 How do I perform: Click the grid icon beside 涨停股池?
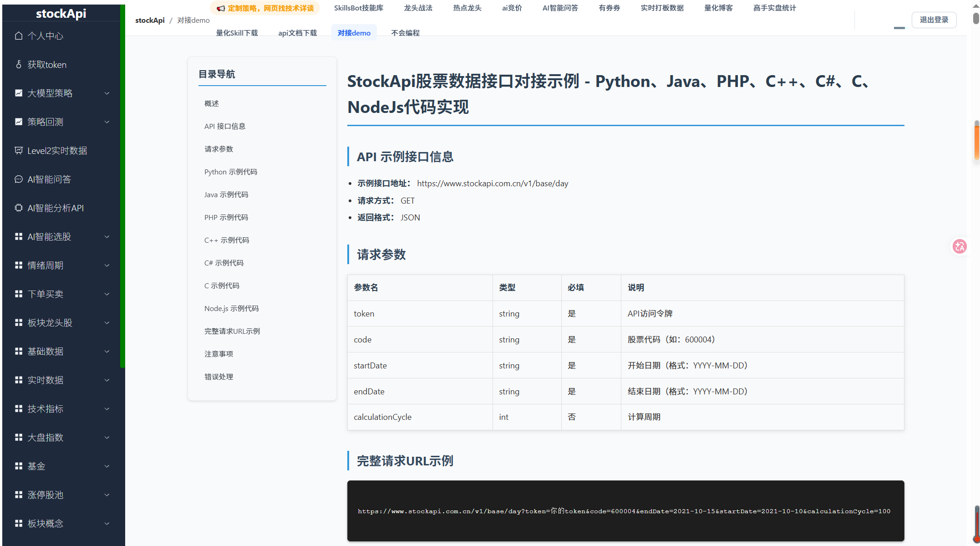(x=19, y=495)
